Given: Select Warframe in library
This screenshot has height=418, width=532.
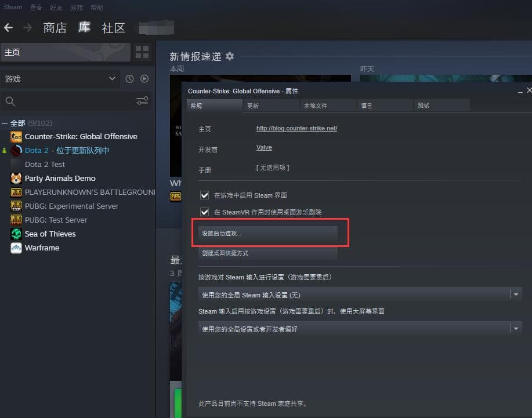Looking at the screenshot, I should [x=42, y=248].
